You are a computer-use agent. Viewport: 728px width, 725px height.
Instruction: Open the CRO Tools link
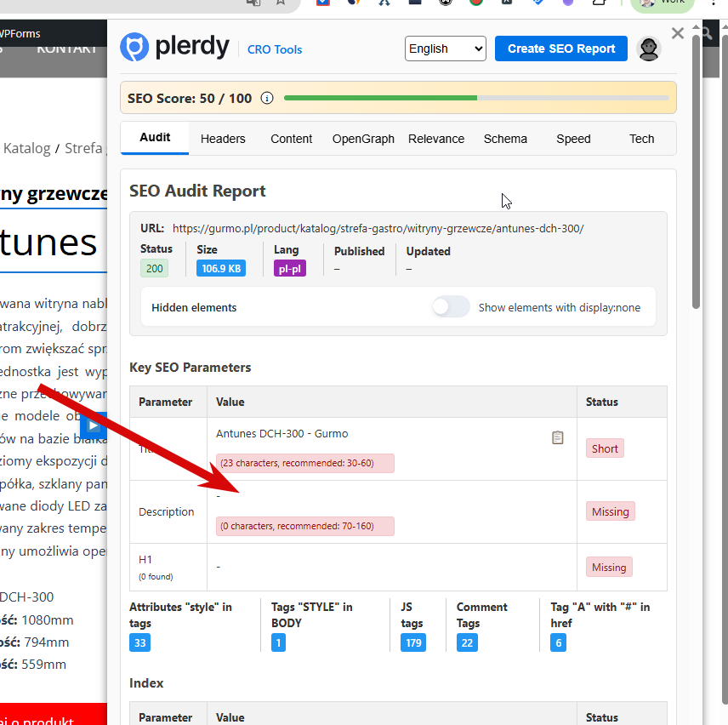[275, 49]
